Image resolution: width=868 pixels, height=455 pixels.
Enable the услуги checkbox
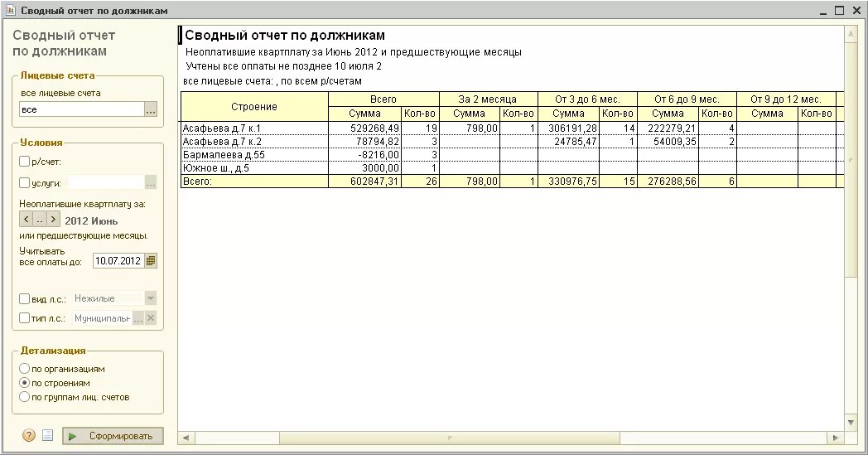click(x=24, y=182)
